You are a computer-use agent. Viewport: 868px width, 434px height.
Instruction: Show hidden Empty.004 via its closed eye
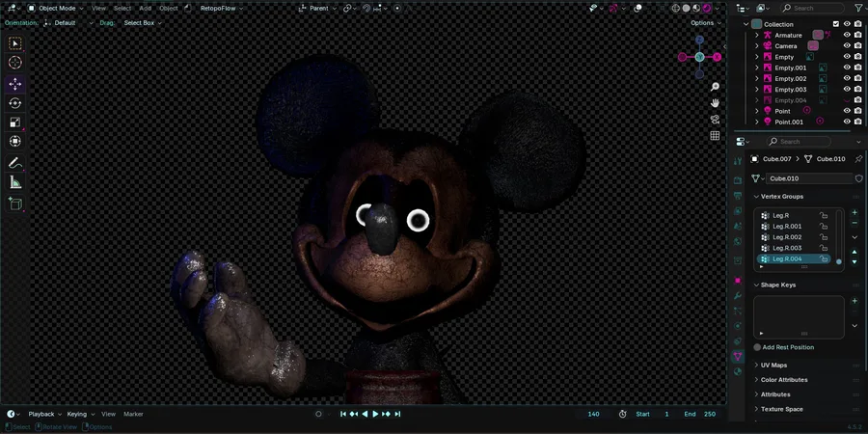pos(847,100)
